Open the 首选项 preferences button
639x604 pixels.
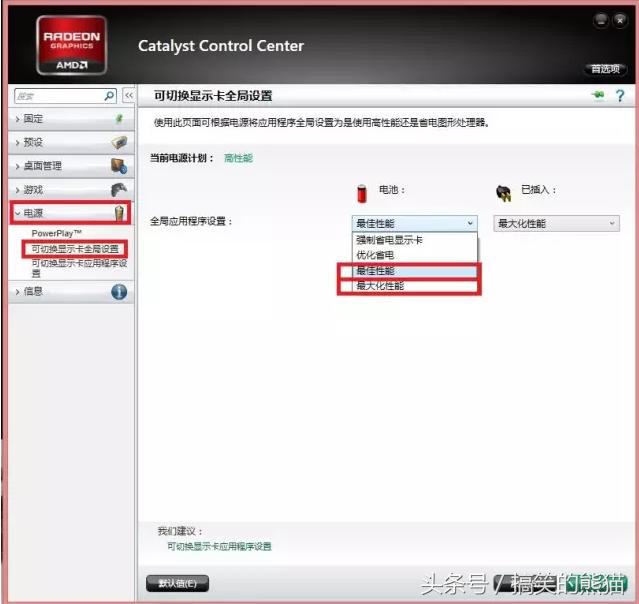tap(606, 69)
